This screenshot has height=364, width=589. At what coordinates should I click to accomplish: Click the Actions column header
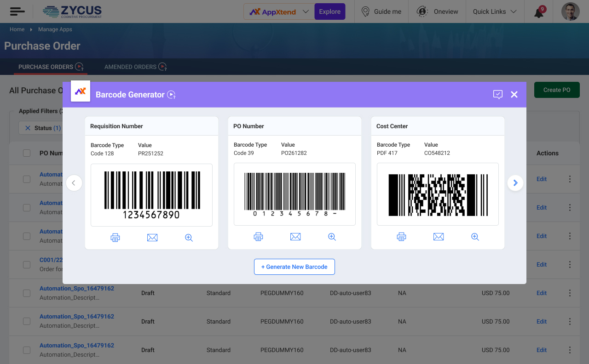pos(548,153)
